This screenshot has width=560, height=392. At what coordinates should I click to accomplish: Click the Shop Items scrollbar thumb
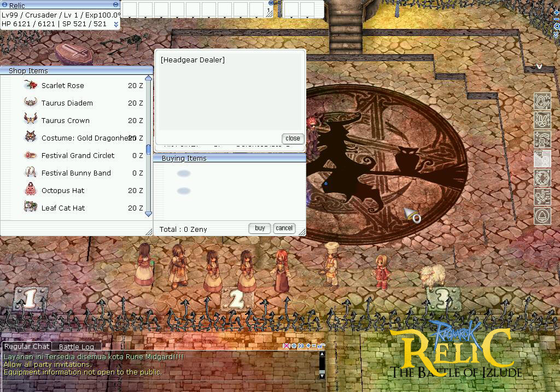[149, 150]
